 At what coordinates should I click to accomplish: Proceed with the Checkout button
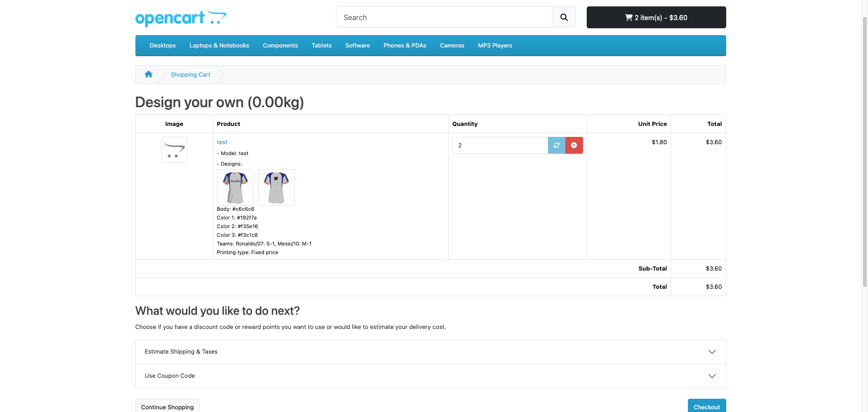707,407
